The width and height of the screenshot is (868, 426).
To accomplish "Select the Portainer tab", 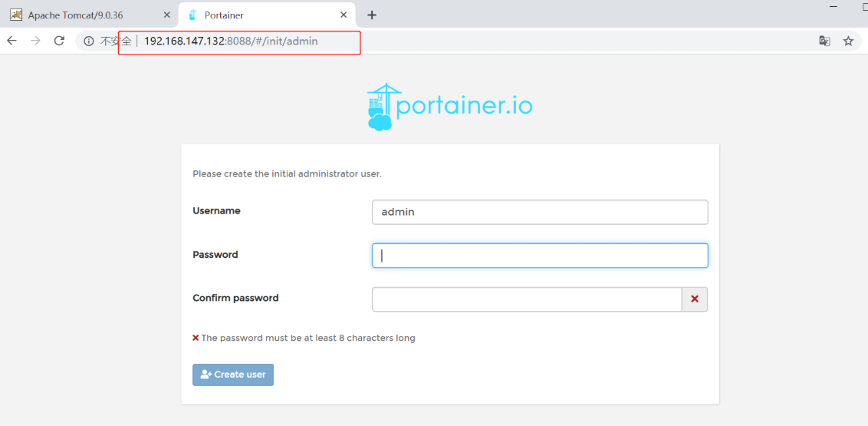I will click(267, 15).
